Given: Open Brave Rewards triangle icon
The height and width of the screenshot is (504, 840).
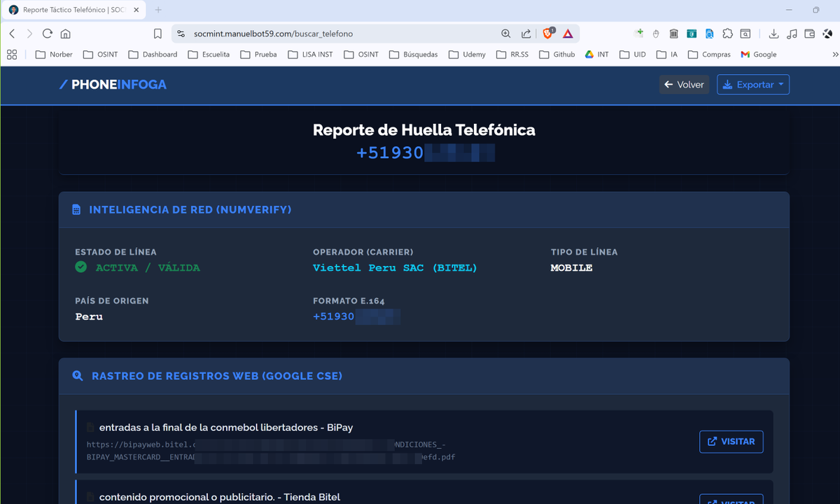Looking at the screenshot, I should click(568, 34).
